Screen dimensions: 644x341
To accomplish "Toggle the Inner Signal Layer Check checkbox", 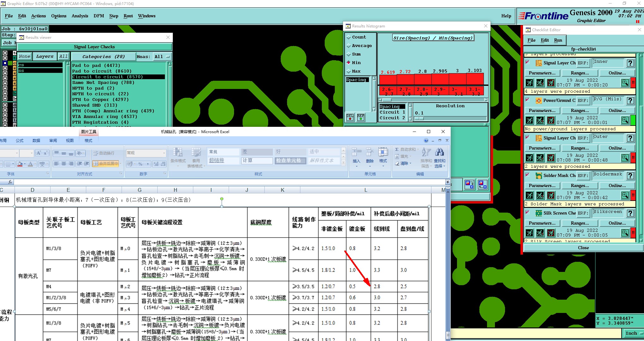I will (527, 62).
